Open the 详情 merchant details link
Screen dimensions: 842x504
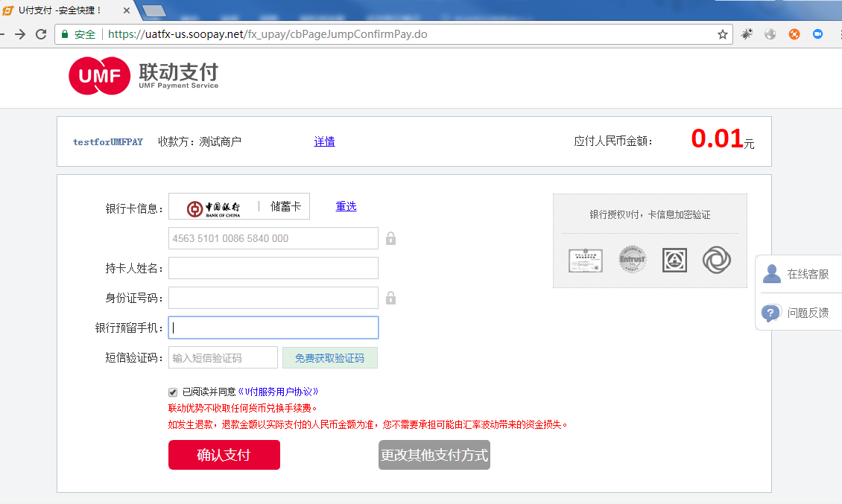tap(324, 141)
